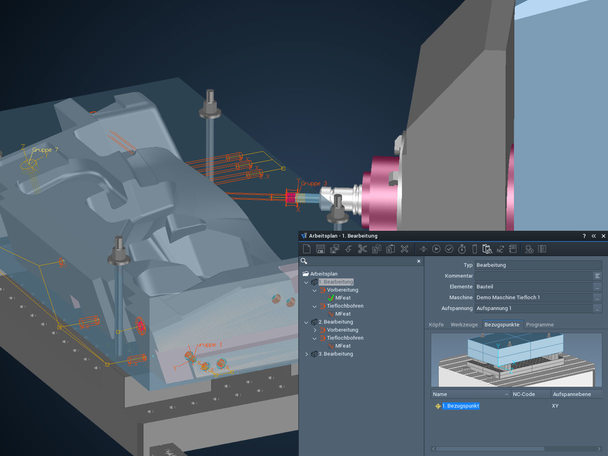The image size is (608, 456).
Task: Click the search magnifier icon
Action: click(304, 261)
